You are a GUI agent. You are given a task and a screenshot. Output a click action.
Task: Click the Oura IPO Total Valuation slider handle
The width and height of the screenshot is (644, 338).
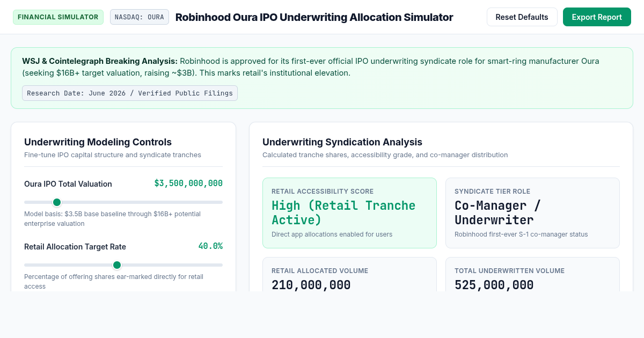57,202
